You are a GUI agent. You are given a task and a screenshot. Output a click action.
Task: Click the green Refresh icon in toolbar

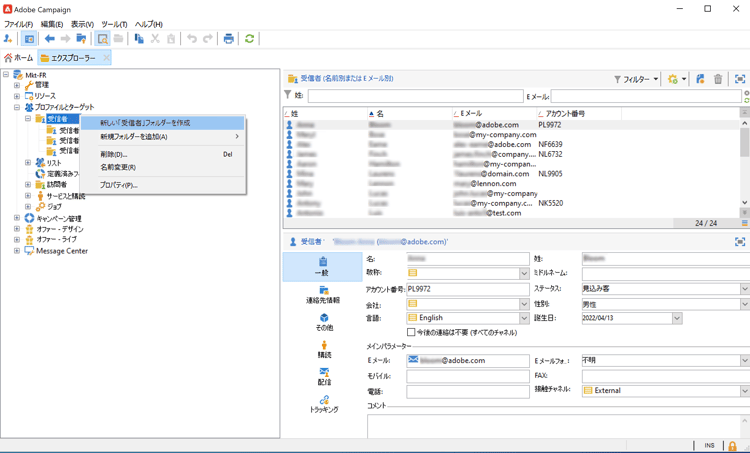point(249,39)
